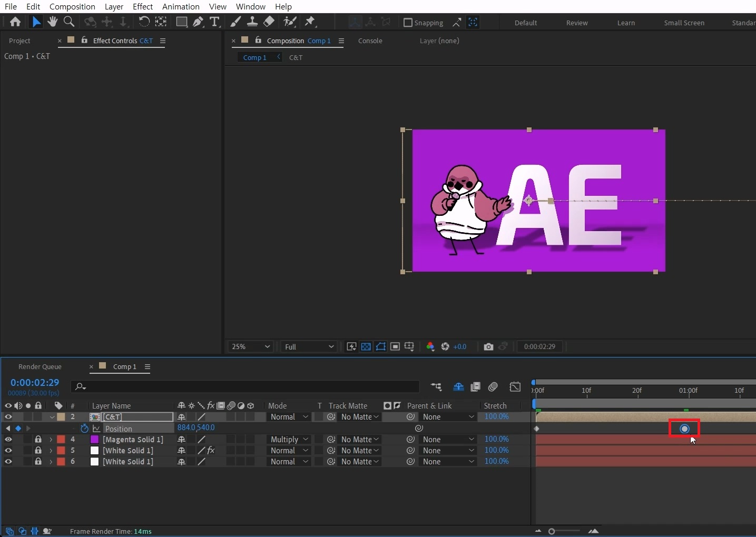
Task: Select the Rotation tool
Action: [x=144, y=22]
